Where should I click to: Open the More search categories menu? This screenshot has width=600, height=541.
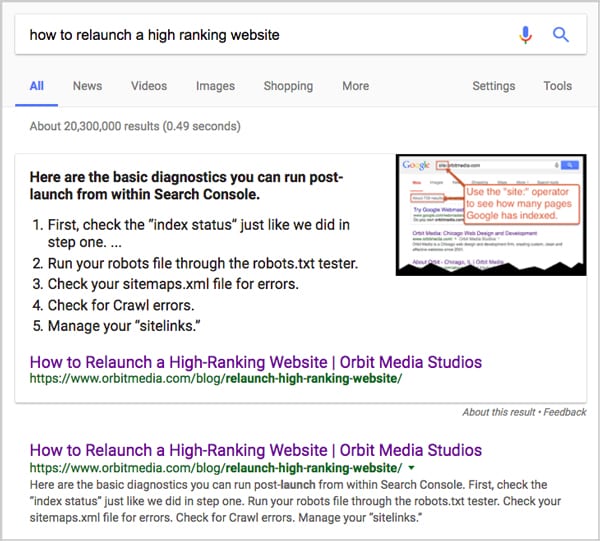[355, 86]
